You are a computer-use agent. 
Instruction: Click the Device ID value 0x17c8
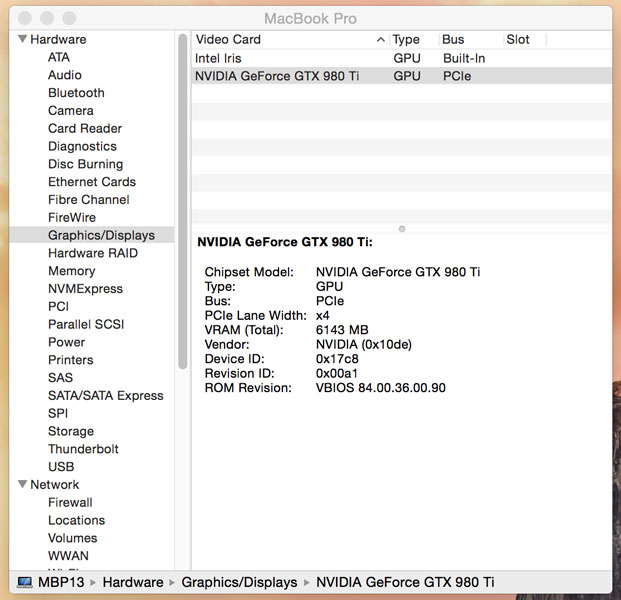pyautogui.click(x=337, y=359)
